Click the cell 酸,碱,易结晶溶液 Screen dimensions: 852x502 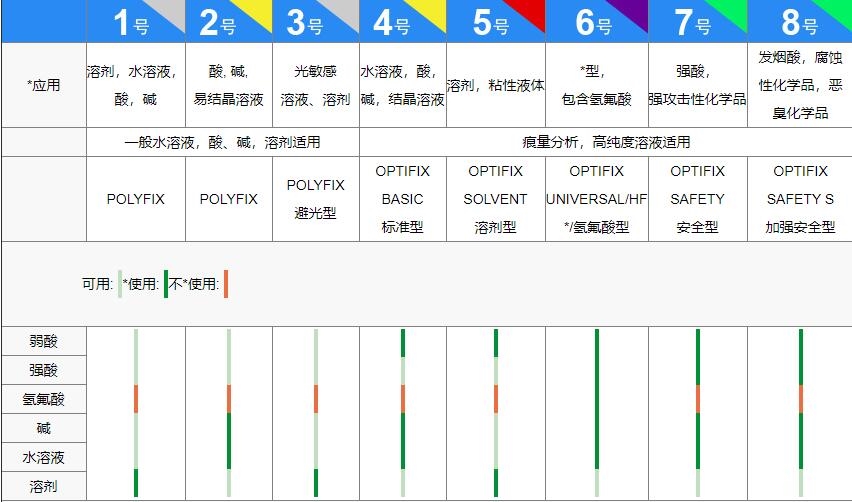pos(229,85)
